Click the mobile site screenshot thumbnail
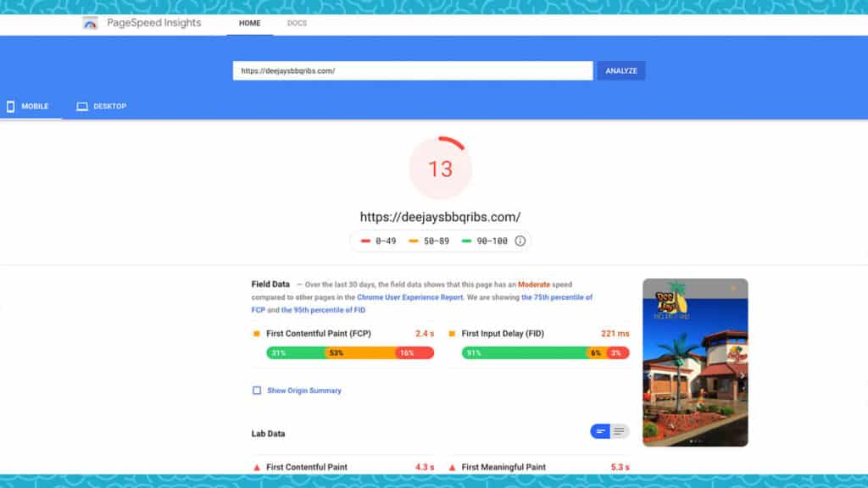This screenshot has height=488, width=868. tap(695, 362)
